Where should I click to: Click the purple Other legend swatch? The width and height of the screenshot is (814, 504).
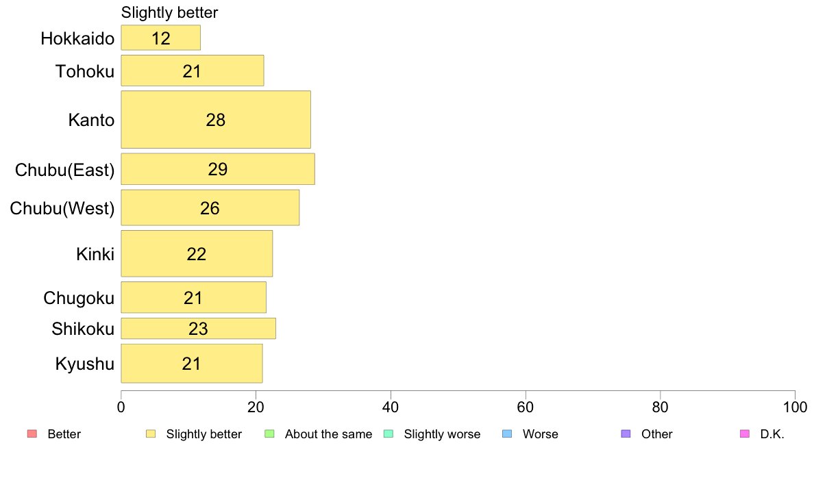[x=626, y=434]
